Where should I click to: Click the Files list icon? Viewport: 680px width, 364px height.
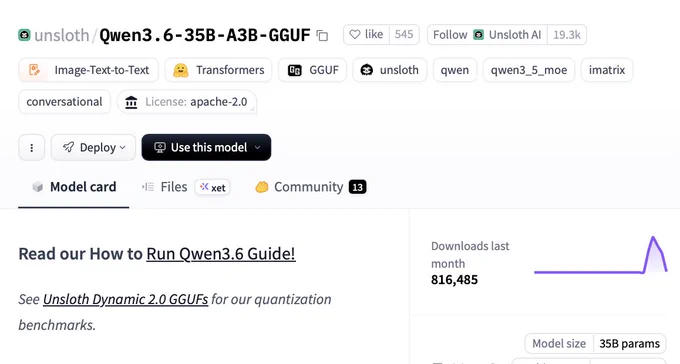tap(148, 187)
